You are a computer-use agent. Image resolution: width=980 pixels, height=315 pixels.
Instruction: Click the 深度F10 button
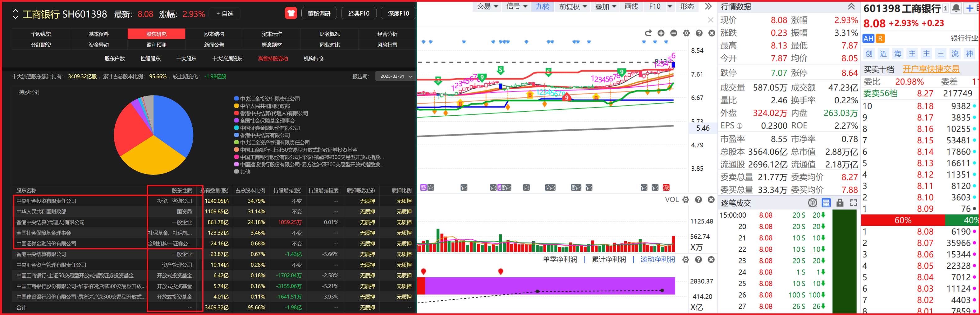pyautogui.click(x=398, y=13)
